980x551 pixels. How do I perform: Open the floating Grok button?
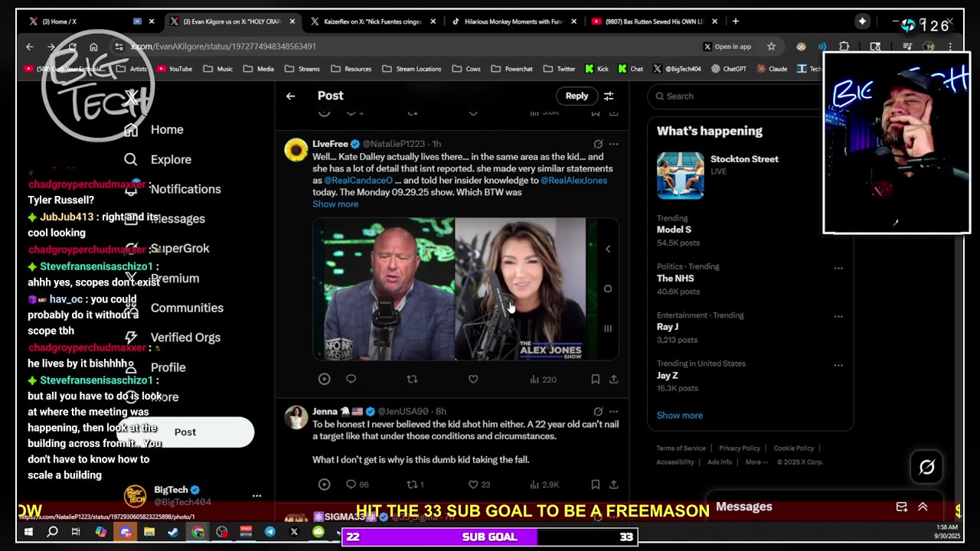point(927,467)
